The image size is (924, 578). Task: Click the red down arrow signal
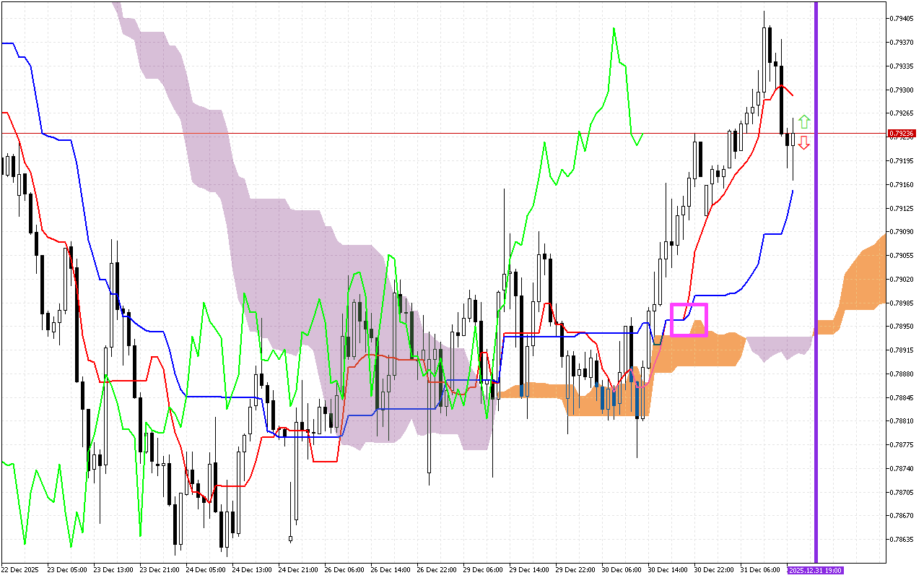coord(804,143)
